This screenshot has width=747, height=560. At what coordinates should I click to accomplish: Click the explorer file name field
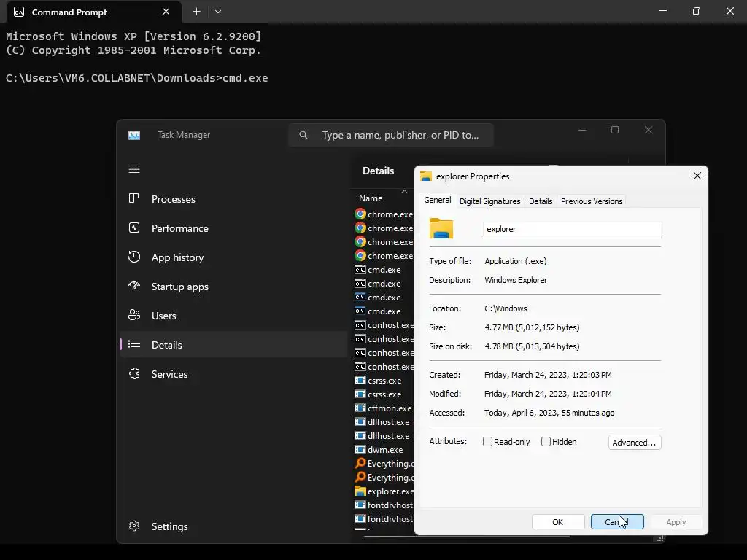[572, 229]
